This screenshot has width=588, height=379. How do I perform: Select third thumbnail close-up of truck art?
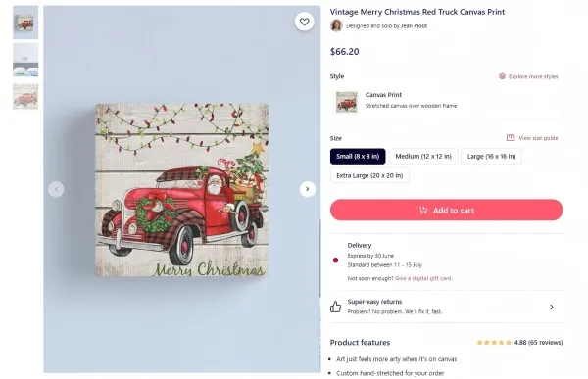tap(25, 96)
